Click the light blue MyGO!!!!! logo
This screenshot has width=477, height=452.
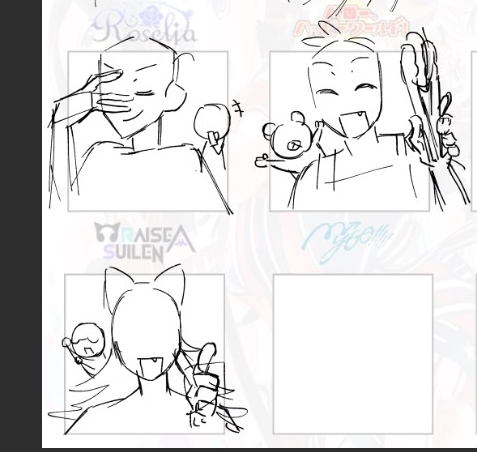tap(347, 242)
